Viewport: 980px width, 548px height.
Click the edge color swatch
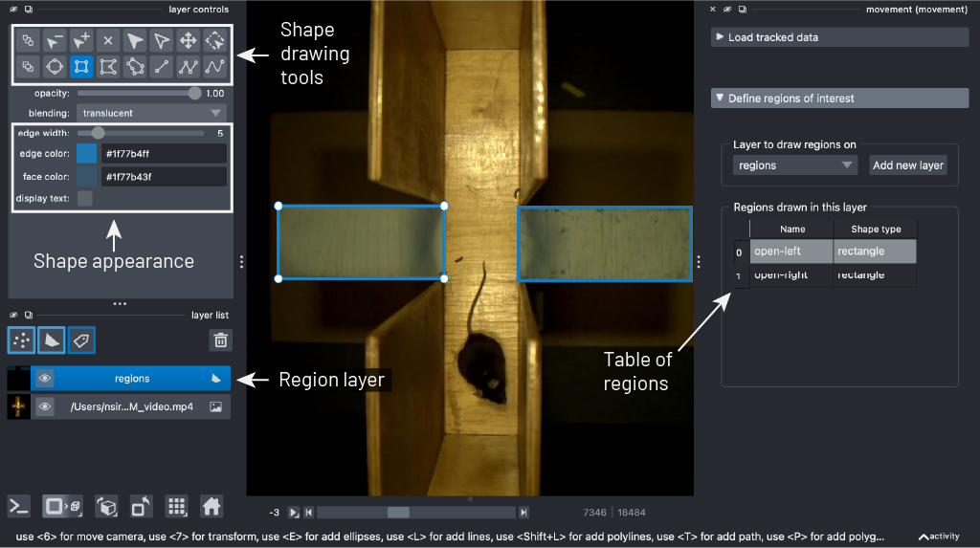[x=86, y=154]
